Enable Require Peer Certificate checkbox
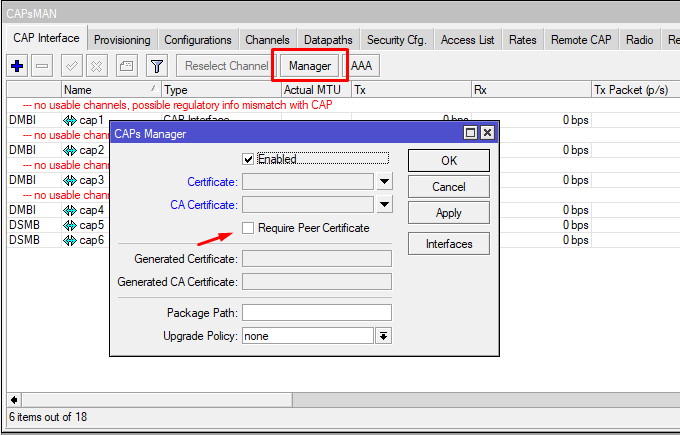Screen dimensions: 680x435 tap(249, 228)
